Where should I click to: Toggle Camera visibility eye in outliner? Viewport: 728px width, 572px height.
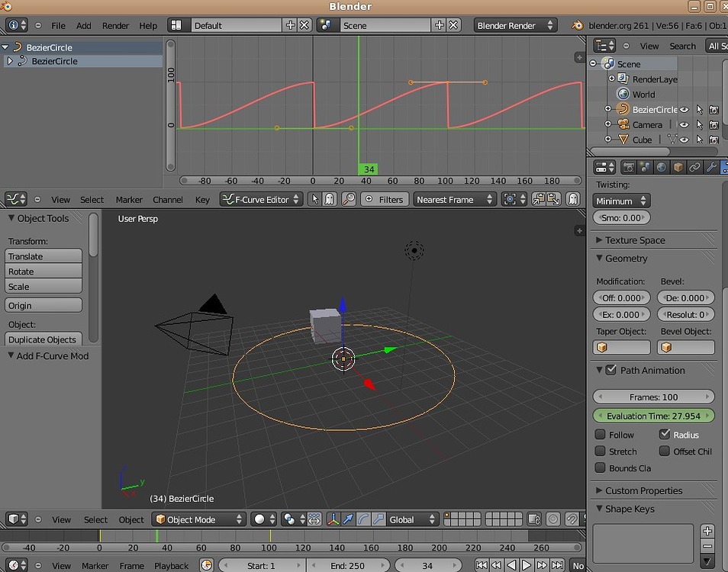pos(685,125)
